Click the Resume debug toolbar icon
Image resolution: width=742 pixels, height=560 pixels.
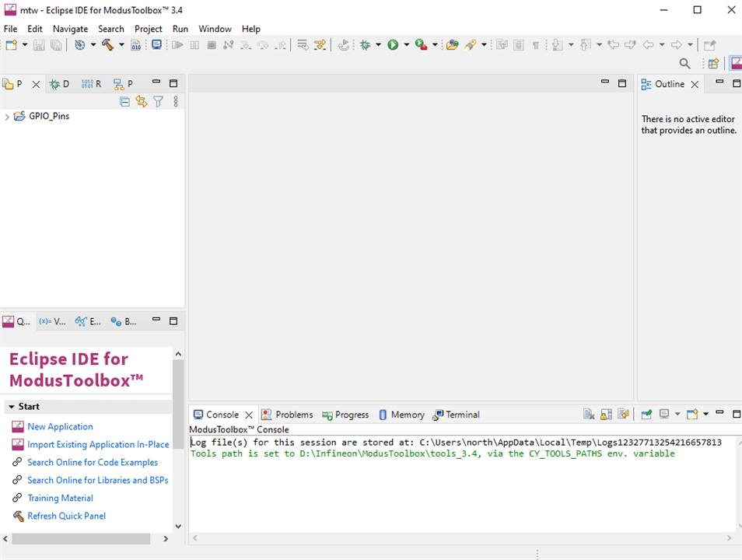point(177,45)
